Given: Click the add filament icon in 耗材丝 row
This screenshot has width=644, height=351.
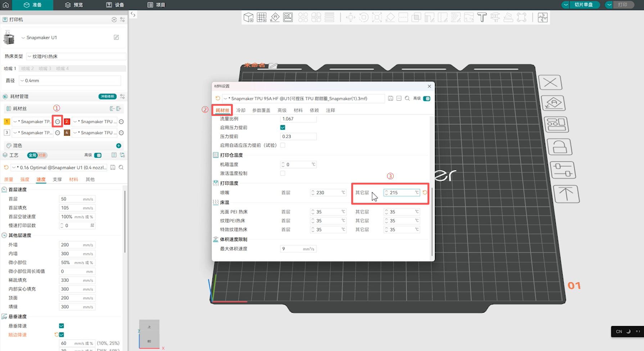Looking at the screenshot, I should (119, 108).
